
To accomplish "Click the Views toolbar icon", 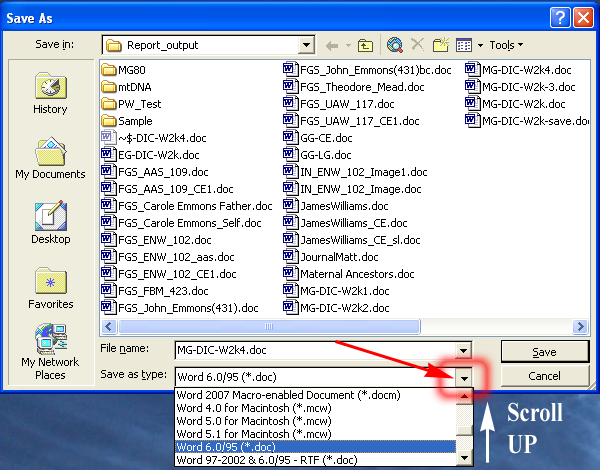I will coord(464,46).
